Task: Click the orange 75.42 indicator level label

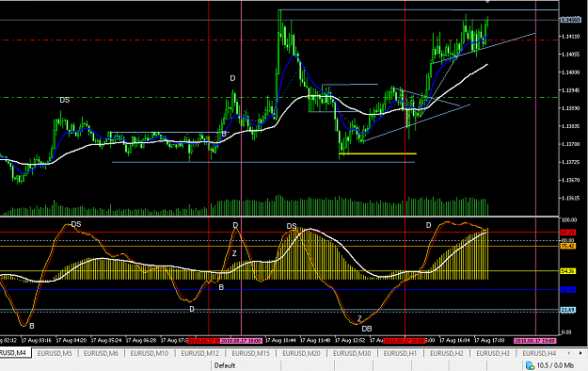Action: click(567, 246)
